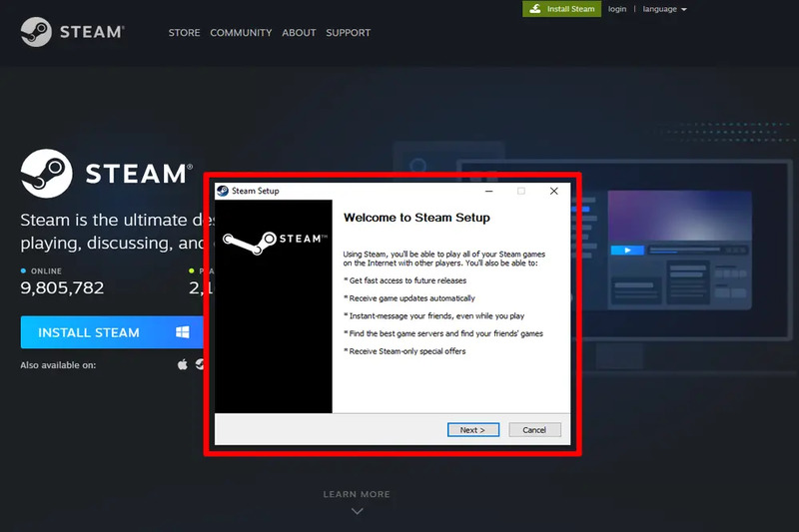The width and height of the screenshot is (799, 532).
Task: Click the download icon on green Install Steam
Action: coord(535,9)
